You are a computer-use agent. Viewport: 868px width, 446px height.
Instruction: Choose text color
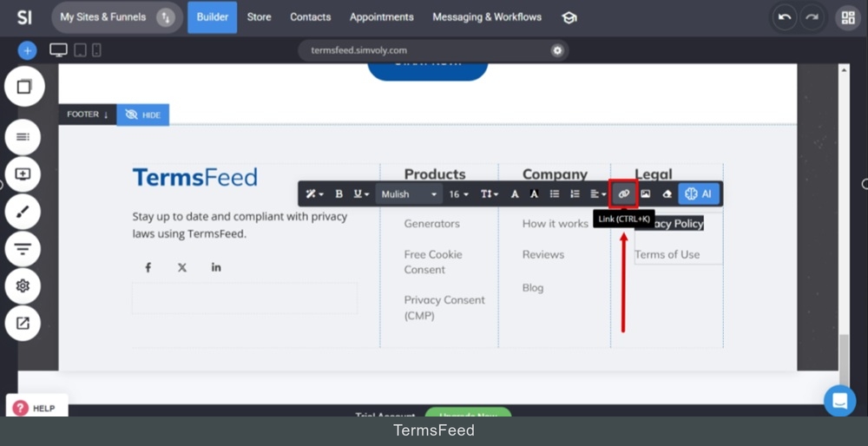point(515,194)
